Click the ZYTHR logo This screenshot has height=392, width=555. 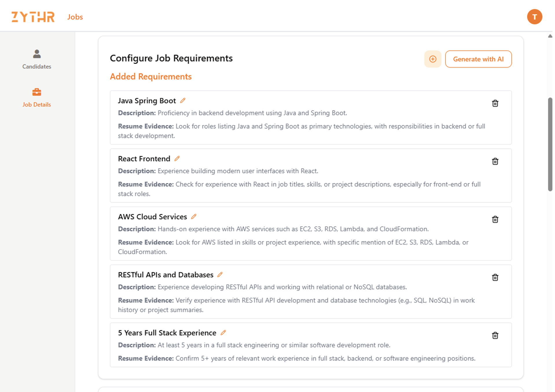(33, 17)
